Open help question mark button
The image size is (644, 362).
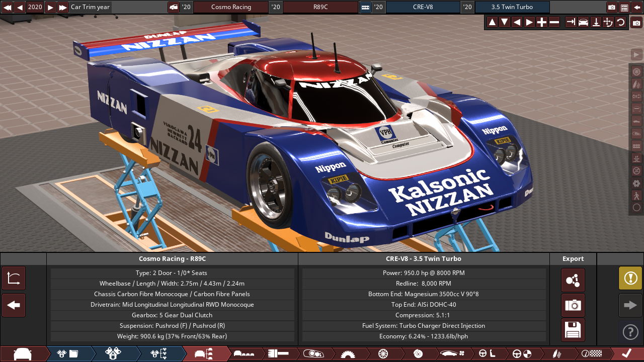coord(630,332)
